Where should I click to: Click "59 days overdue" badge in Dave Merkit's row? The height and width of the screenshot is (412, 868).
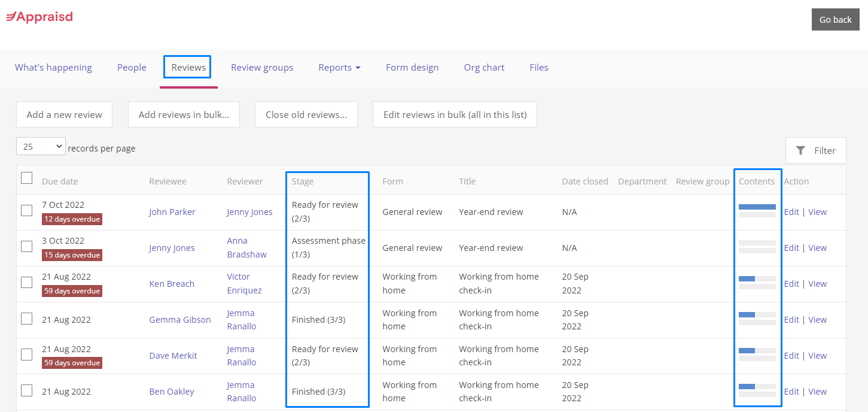pos(72,363)
